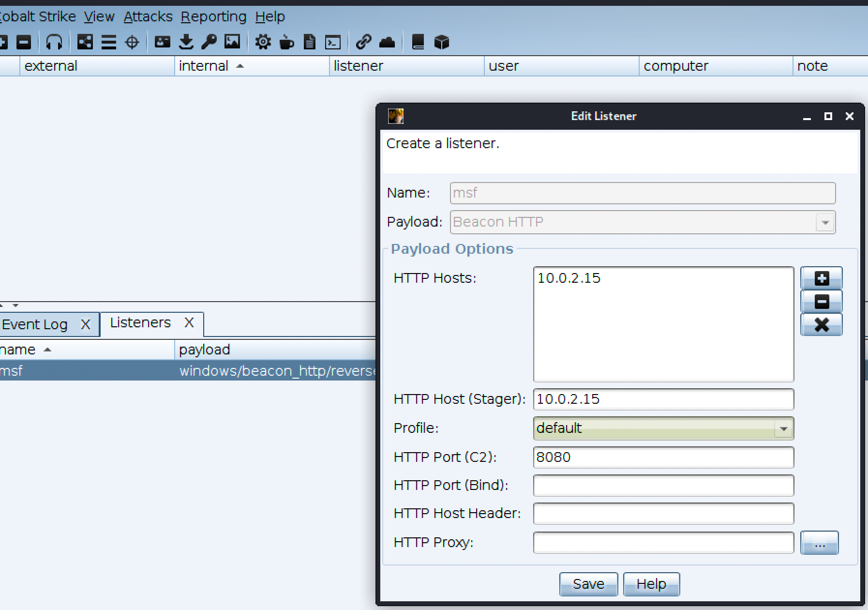The width and height of the screenshot is (868, 610).
Task: Click the Help button in dialog
Action: pyautogui.click(x=651, y=584)
